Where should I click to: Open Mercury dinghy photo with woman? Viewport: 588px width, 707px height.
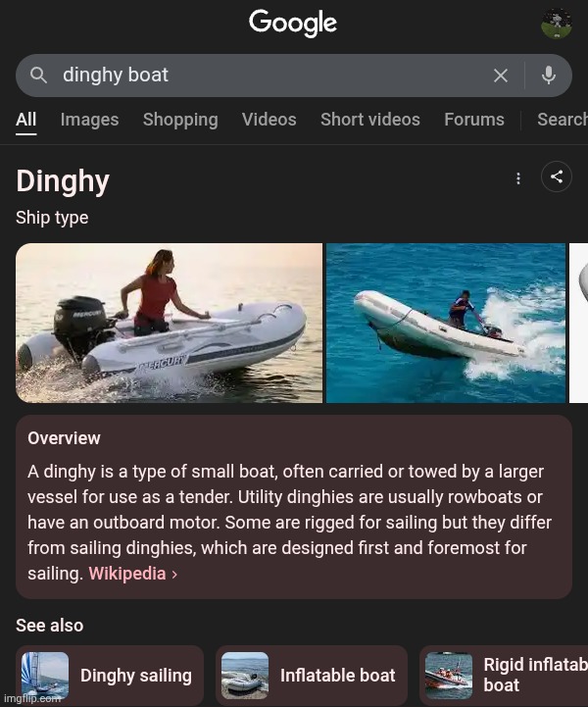(169, 323)
